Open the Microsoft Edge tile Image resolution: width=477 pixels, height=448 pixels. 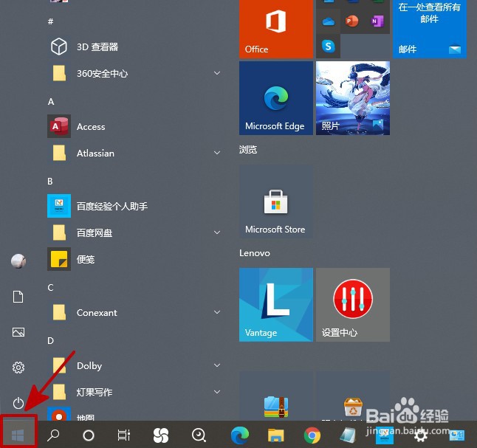(276, 98)
